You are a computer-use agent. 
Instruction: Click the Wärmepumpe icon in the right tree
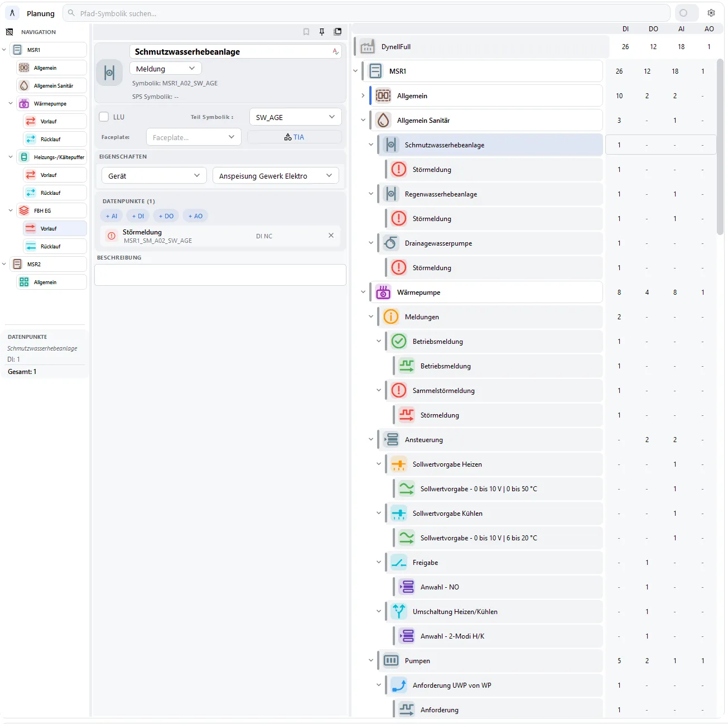click(x=383, y=292)
